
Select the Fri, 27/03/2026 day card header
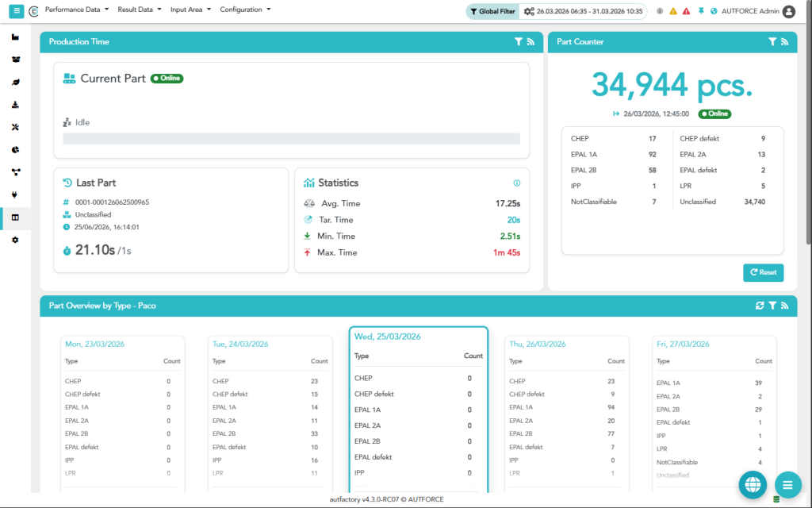[x=683, y=344]
